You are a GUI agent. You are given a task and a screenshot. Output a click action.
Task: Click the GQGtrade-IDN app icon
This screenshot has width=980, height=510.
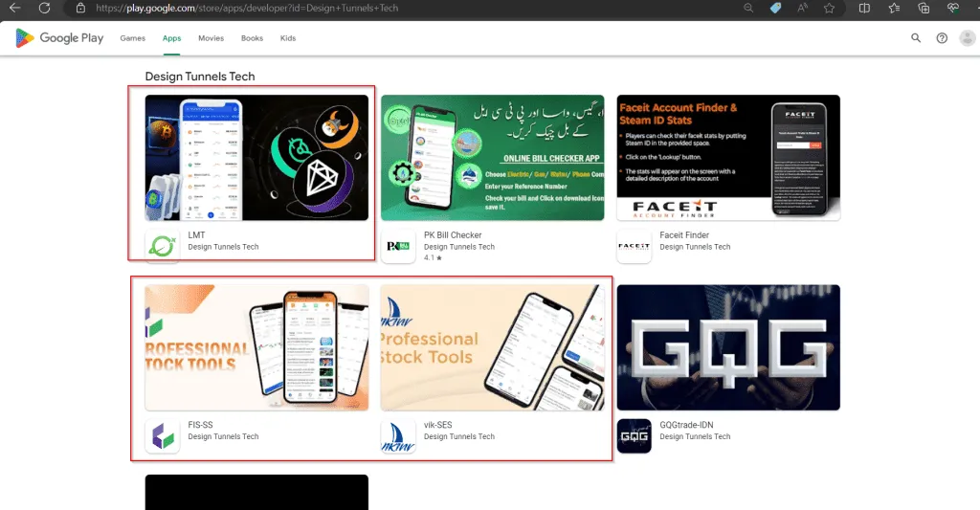coord(634,436)
